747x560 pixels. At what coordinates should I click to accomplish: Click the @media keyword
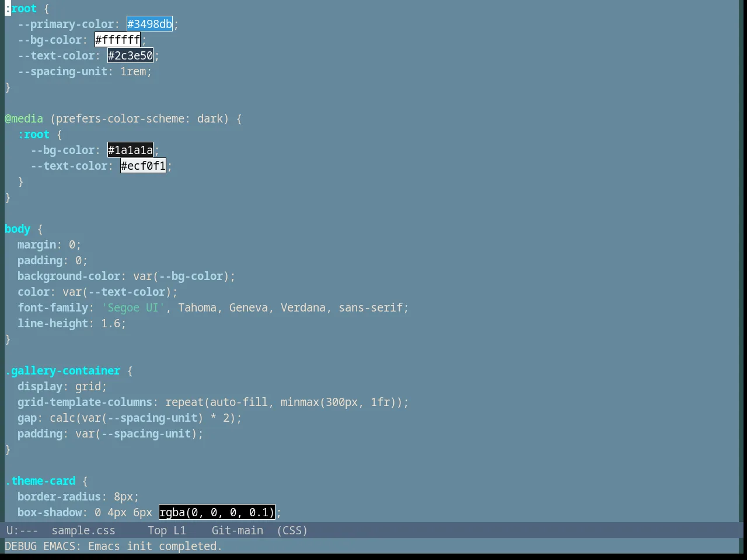pyautogui.click(x=24, y=118)
